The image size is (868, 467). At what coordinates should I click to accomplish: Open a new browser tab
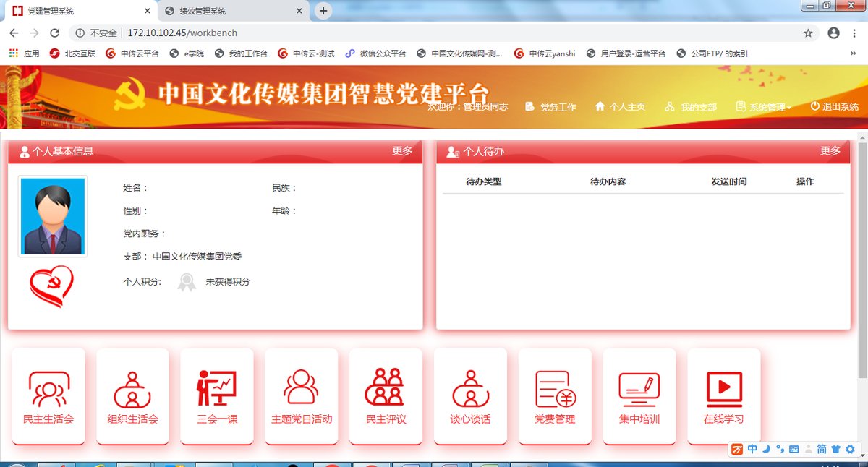tap(323, 11)
